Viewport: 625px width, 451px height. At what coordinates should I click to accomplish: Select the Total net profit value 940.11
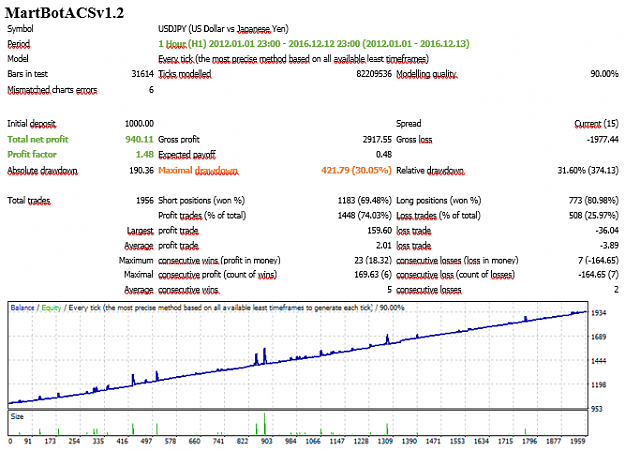(140, 139)
